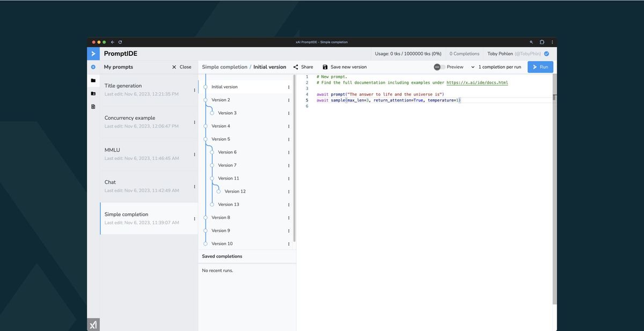This screenshot has width=644, height=331.
Task: Select Version 13 in version tree
Action: click(x=229, y=204)
